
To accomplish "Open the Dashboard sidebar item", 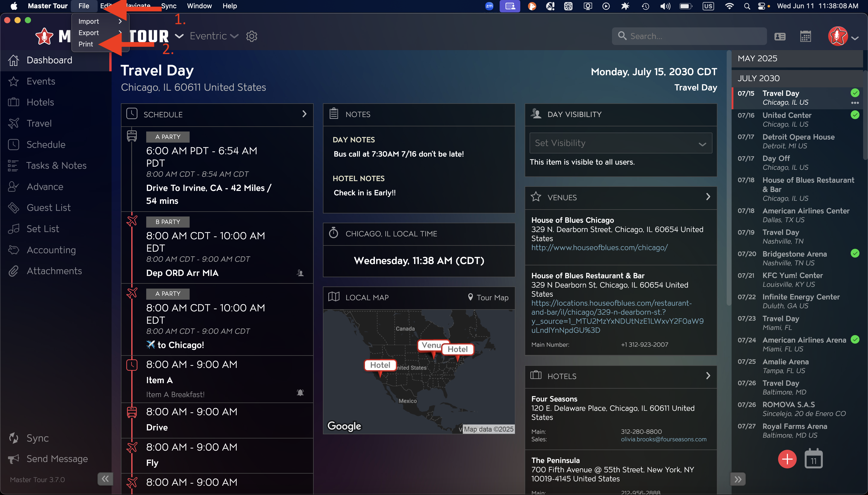I will pos(55,60).
